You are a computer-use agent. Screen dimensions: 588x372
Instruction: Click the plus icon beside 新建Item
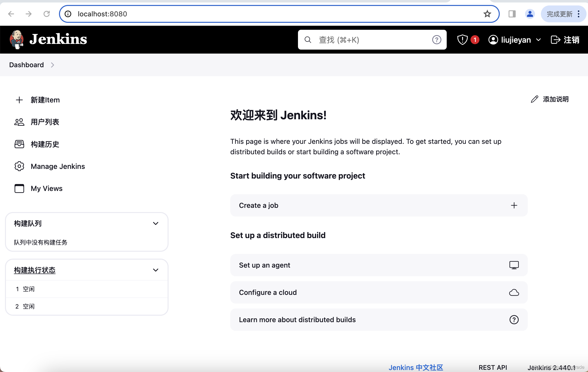coord(19,100)
